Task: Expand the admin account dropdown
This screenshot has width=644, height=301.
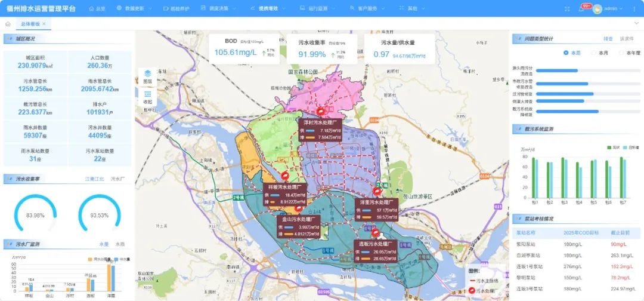Action: pos(621,8)
